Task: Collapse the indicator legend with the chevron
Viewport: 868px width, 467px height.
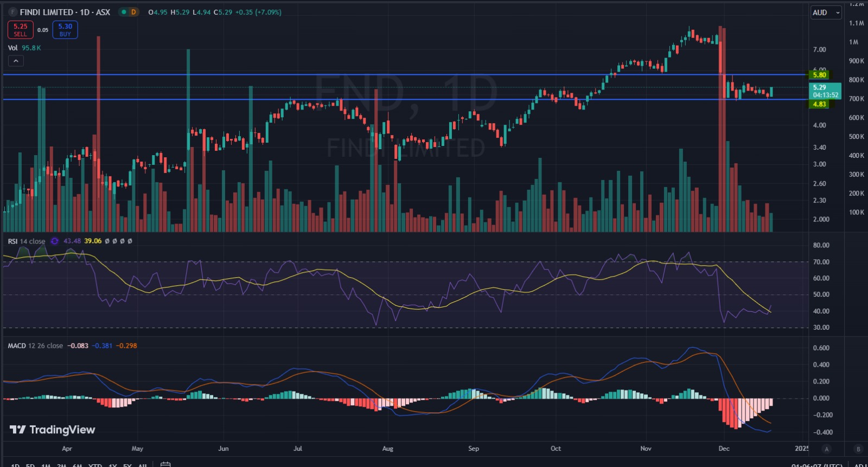Action: coord(16,61)
